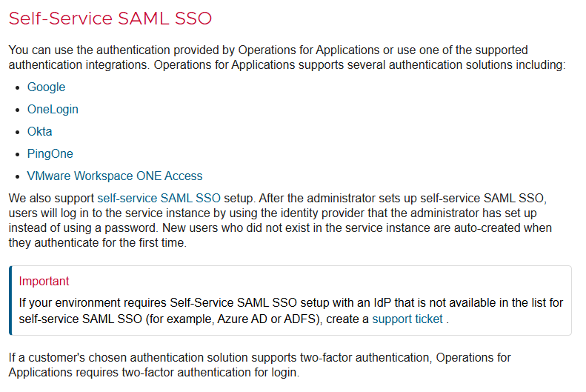Screen dimensions: 586x392
Task: Select the bullet marker next to Okta
Action: pos(19,132)
